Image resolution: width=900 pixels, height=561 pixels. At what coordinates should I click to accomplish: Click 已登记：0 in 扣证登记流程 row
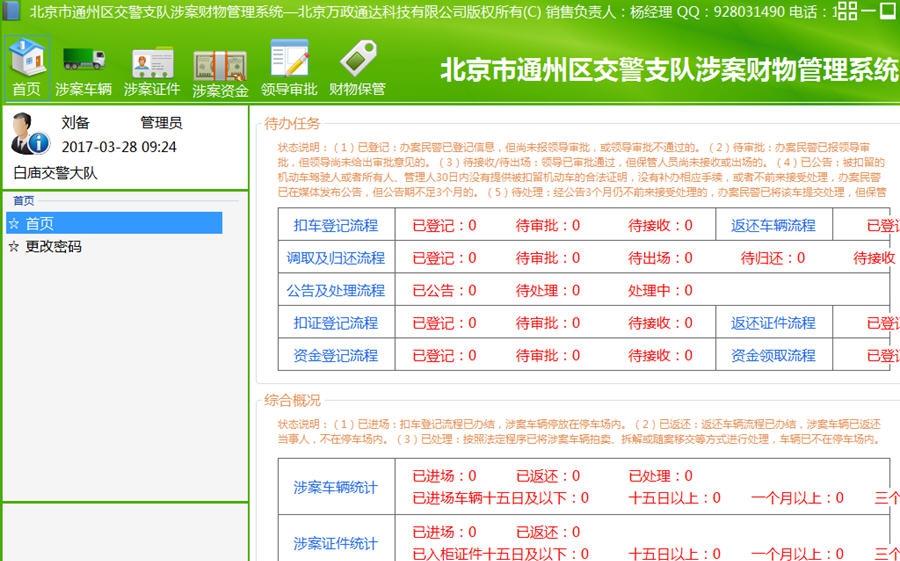[x=444, y=323]
